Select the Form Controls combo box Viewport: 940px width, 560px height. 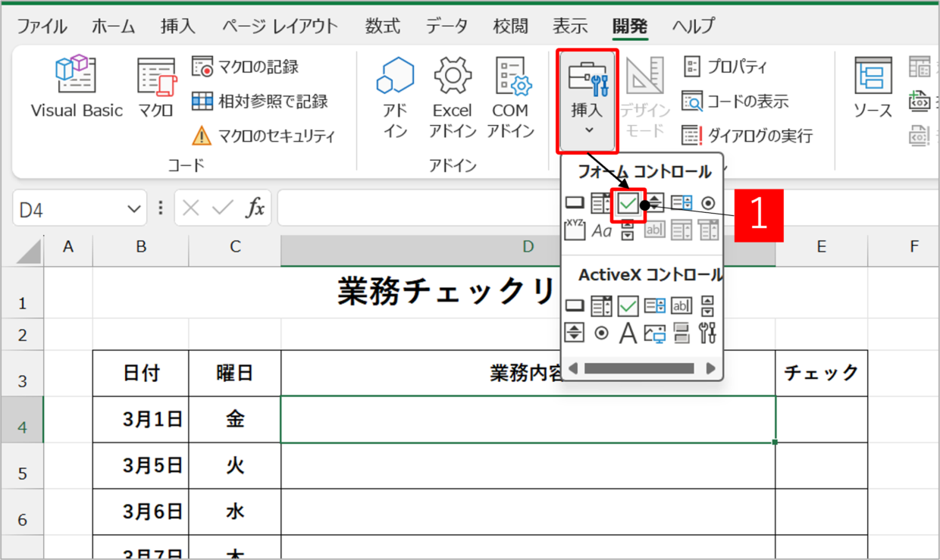click(601, 203)
